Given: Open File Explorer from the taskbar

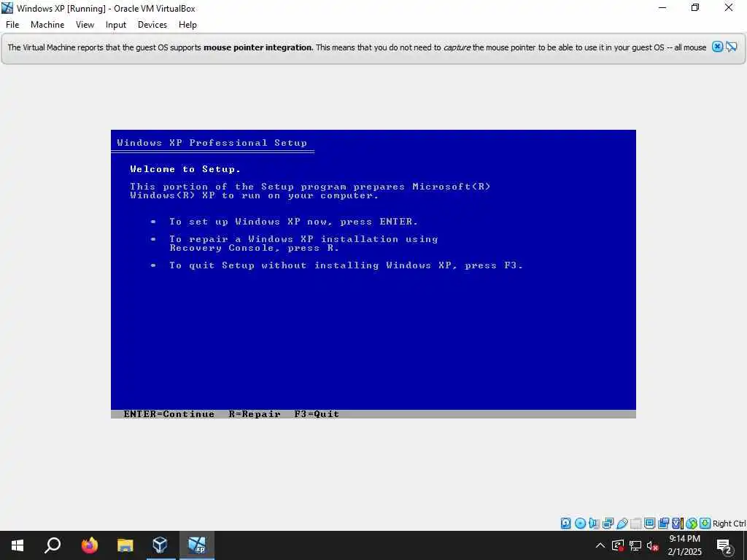Looking at the screenshot, I should 125,545.
